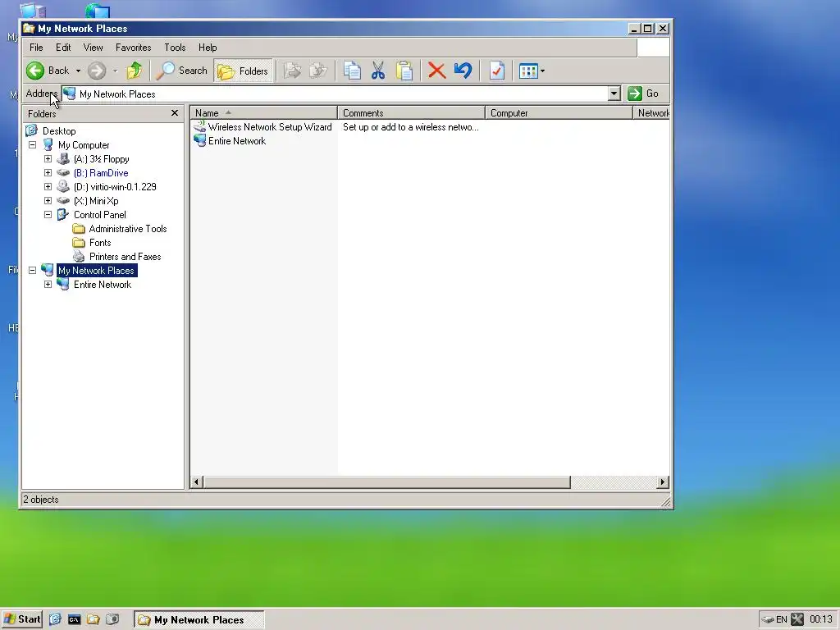840x630 pixels.
Task: Click the virtio-win CD drive icon
Action: 63,187
